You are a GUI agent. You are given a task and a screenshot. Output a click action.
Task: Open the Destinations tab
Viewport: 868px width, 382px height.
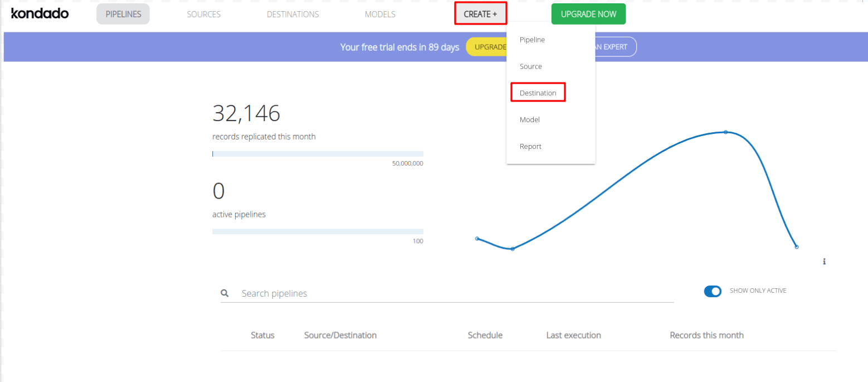coord(292,14)
